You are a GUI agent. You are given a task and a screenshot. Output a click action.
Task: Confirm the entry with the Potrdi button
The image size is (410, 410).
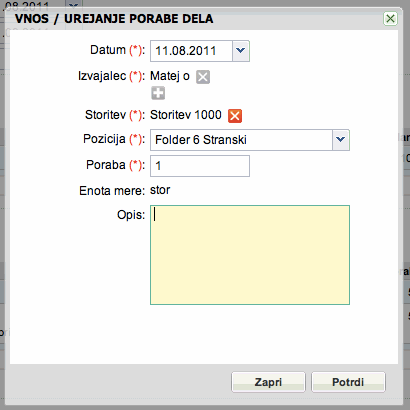[348, 382]
